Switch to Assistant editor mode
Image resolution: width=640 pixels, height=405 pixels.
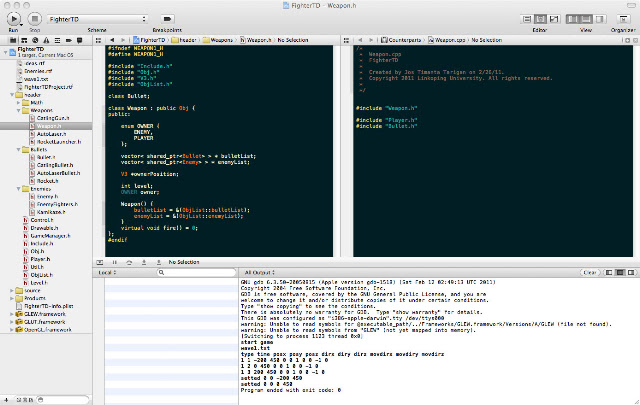tap(540, 19)
